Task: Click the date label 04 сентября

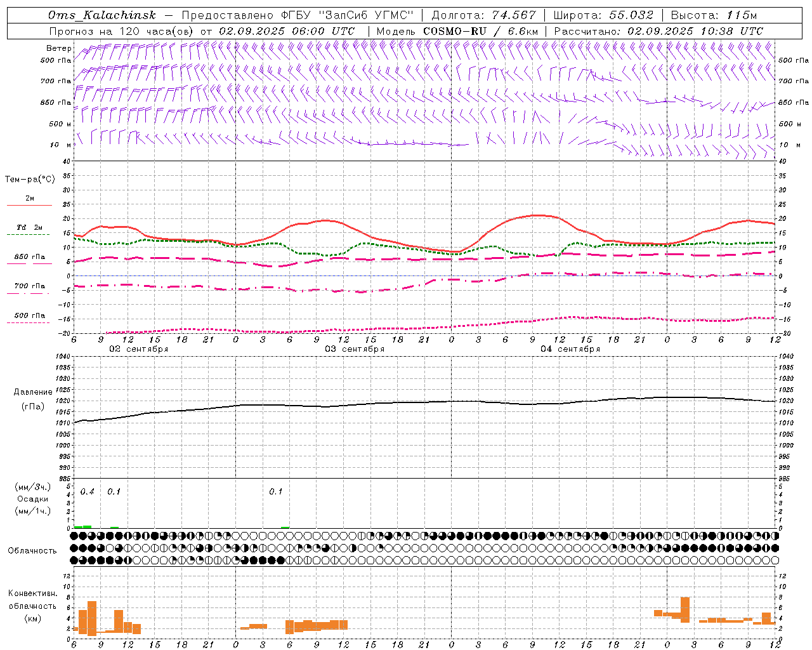Action: [570, 349]
